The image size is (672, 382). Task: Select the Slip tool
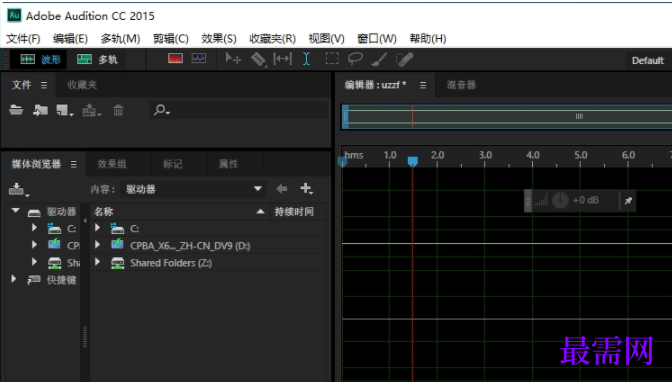[282, 59]
